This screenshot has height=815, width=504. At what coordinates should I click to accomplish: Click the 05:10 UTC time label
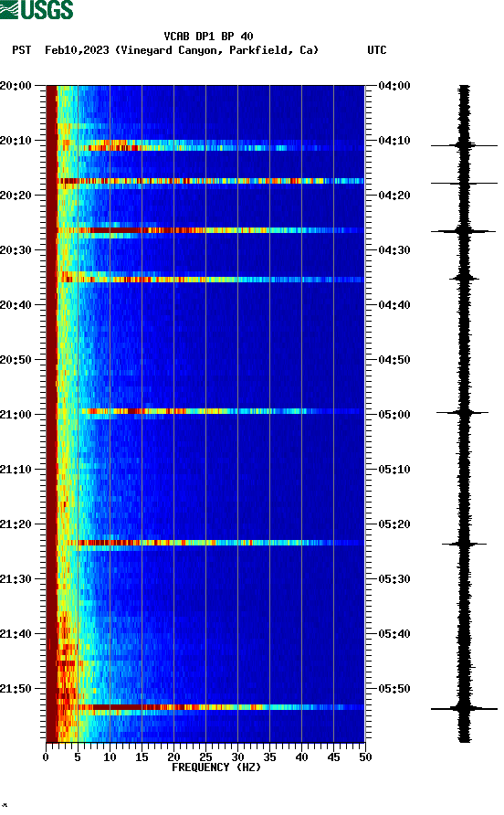(x=394, y=470)
